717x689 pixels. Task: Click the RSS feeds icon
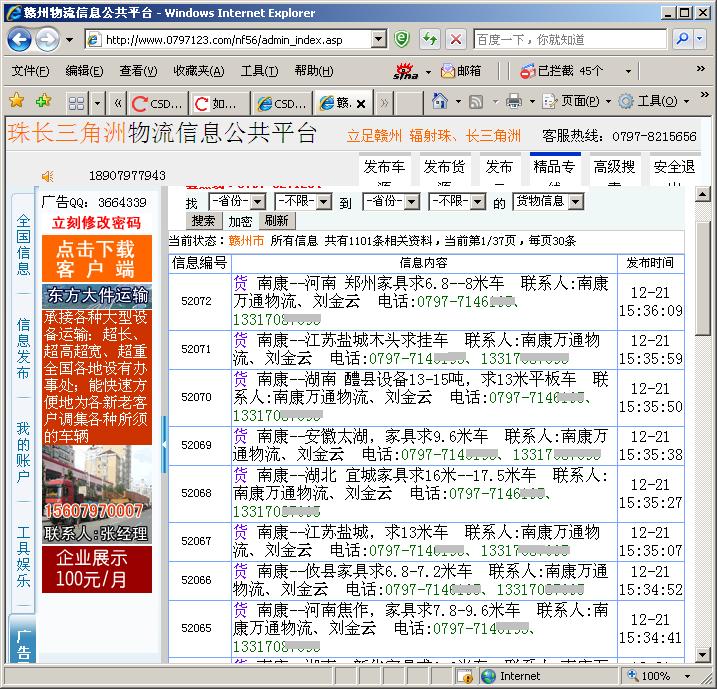click(x=476, y=101)
